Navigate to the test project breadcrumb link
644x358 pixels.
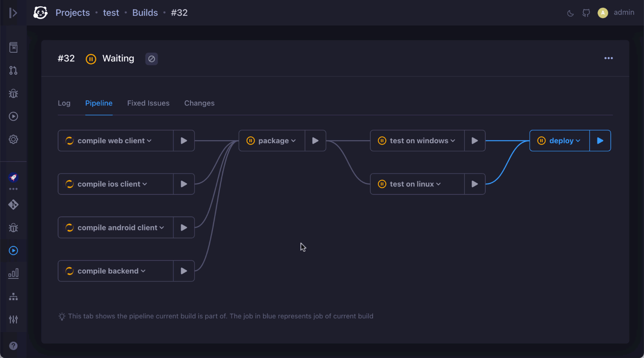pyautogui.click(x=111, y=13)
